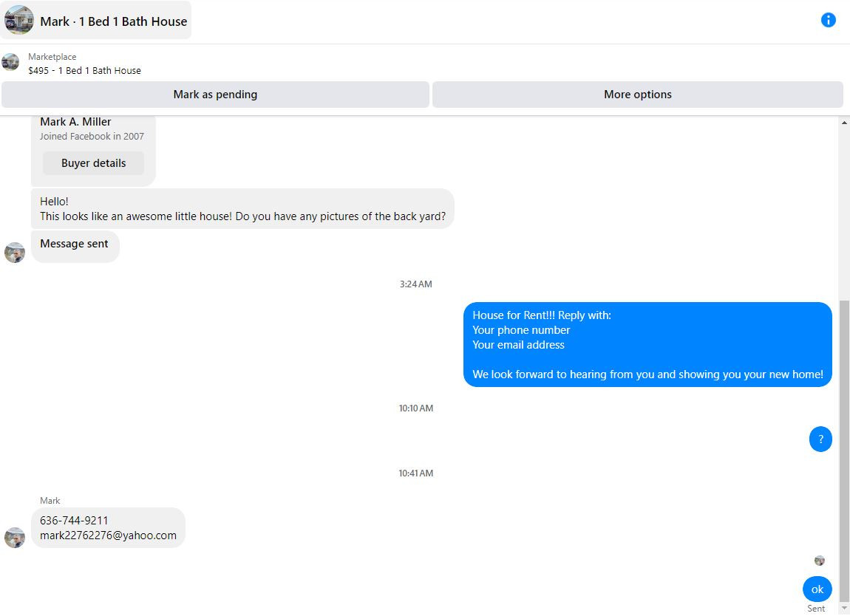The height and width of the screenshot is (616, 850).
Task: Click the house listing avatar in header
Action: click(19, 20)
